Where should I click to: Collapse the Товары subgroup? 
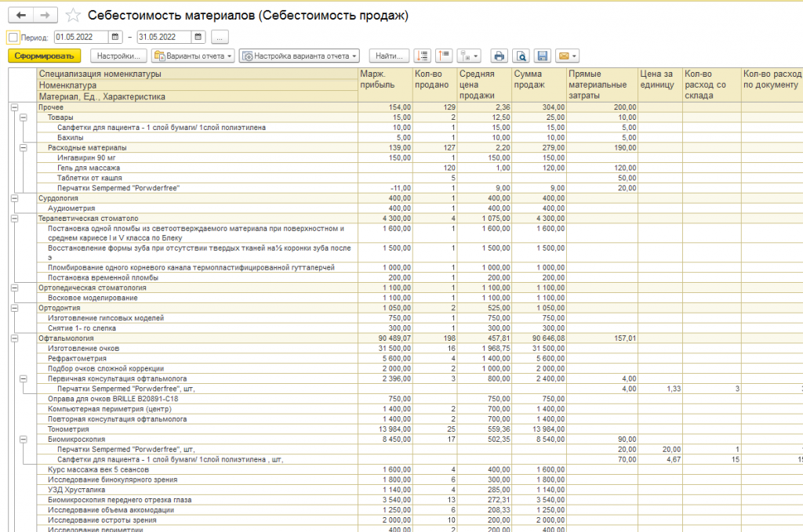point(23,118)
